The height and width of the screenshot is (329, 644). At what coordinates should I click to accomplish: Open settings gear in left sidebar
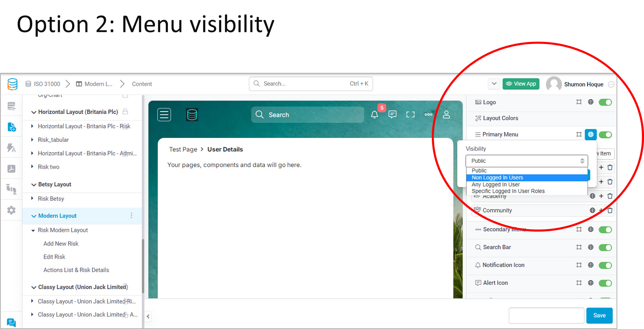click(x=11, y=210)
